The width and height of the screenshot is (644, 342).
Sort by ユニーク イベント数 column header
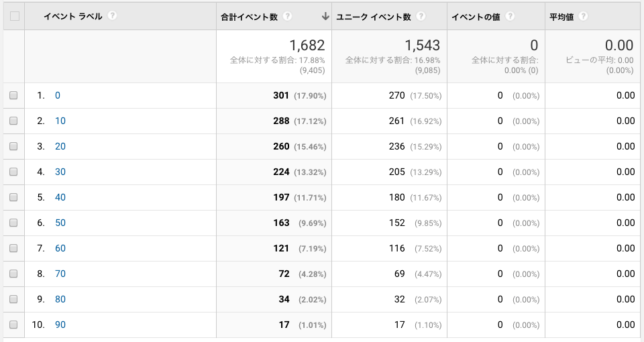tap(374, 16)
